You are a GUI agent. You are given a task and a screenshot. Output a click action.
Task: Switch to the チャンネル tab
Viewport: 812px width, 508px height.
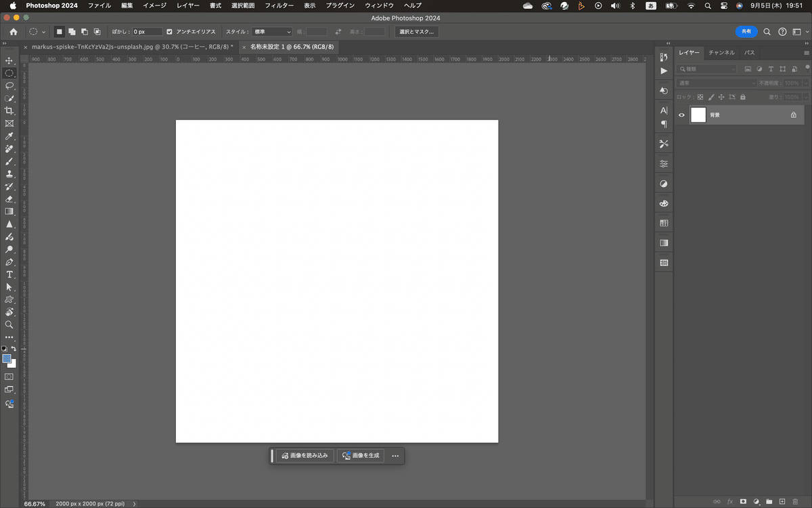tap(721, 53)
